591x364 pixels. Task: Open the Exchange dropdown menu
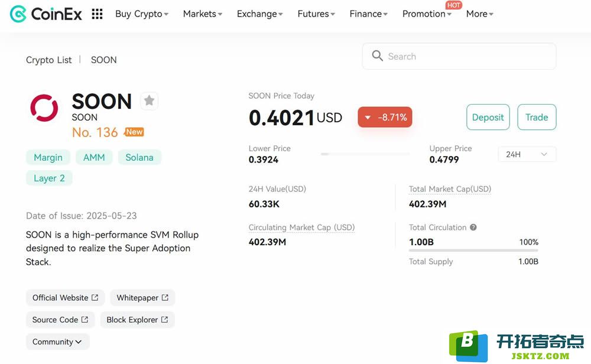tap(259, 14)
